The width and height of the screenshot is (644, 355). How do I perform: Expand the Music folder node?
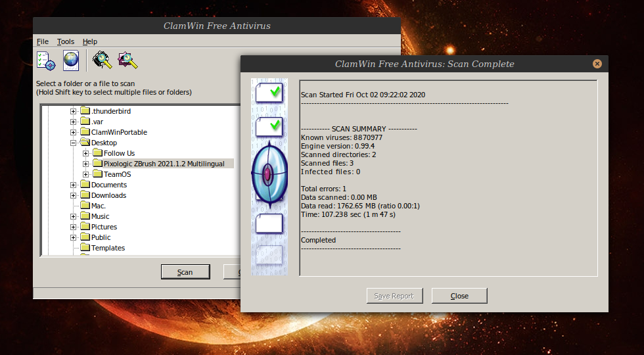pos(73,216)
